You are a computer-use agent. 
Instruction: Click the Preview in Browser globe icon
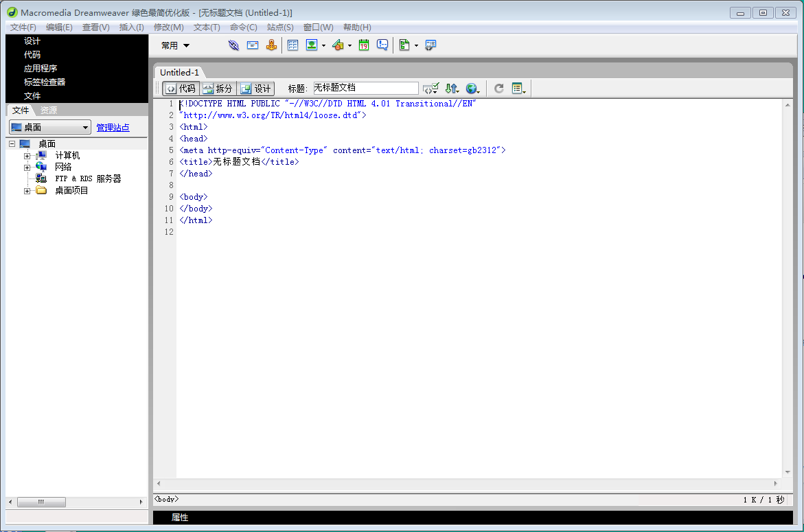[x=472, y=89]
